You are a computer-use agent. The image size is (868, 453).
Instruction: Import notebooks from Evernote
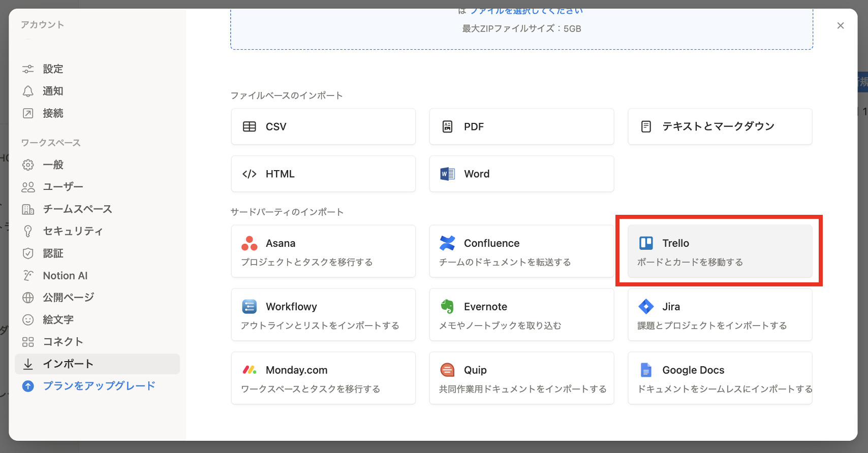[x=521, y=315]
